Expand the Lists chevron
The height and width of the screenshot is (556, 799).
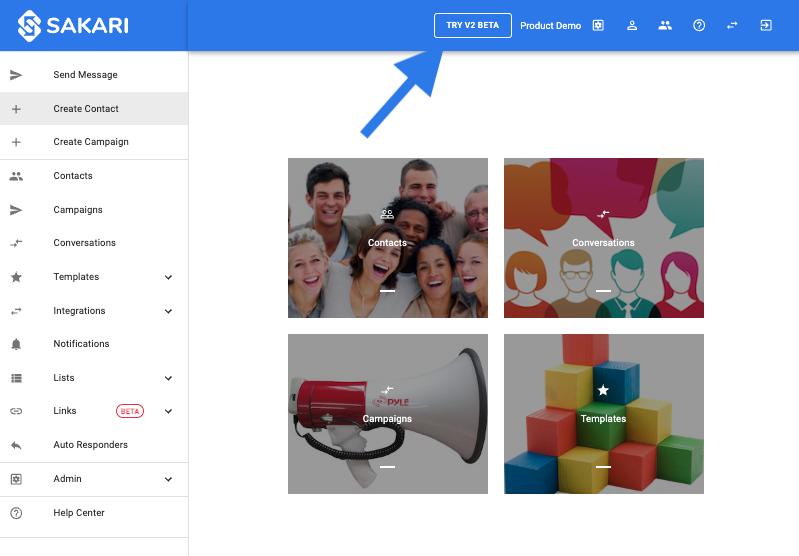(168, 378)
